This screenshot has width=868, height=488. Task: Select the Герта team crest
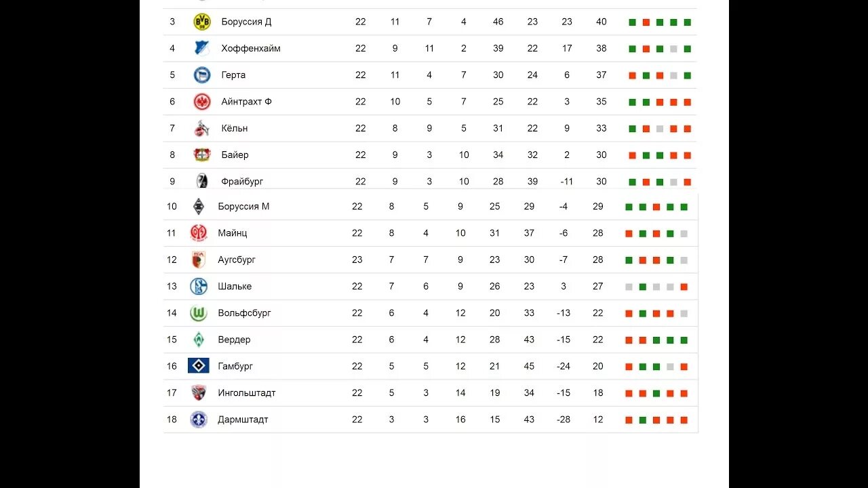(202, 75)
